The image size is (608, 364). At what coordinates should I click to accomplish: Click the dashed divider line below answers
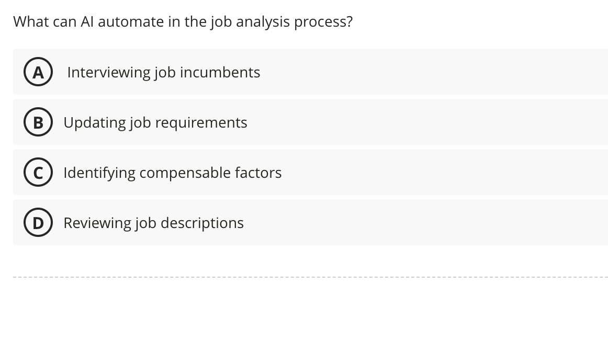click(x=310, y=277)
